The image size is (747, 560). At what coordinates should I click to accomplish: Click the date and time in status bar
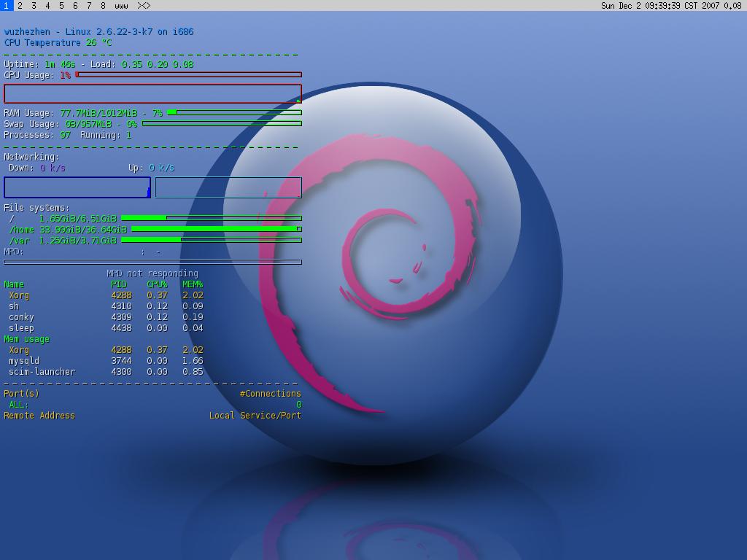pos(659,6)
